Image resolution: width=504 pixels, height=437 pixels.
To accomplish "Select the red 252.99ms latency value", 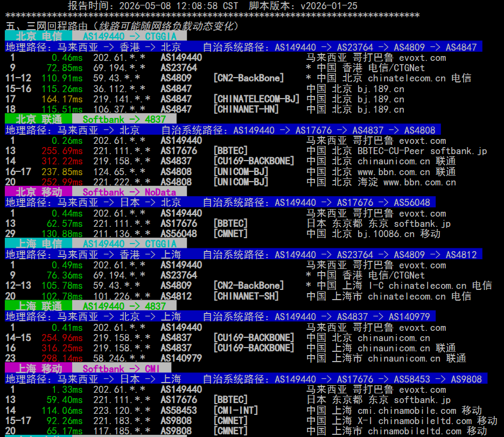I will [x=62, y=182].
